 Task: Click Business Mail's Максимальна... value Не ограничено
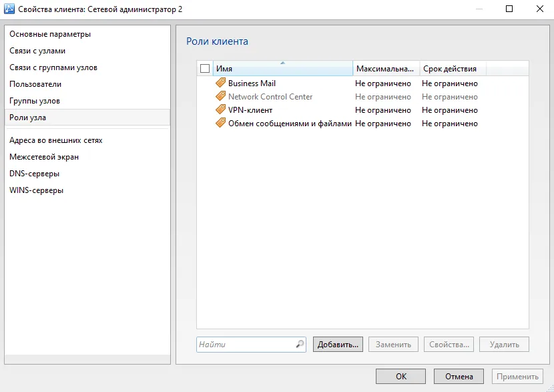(383, 83)
